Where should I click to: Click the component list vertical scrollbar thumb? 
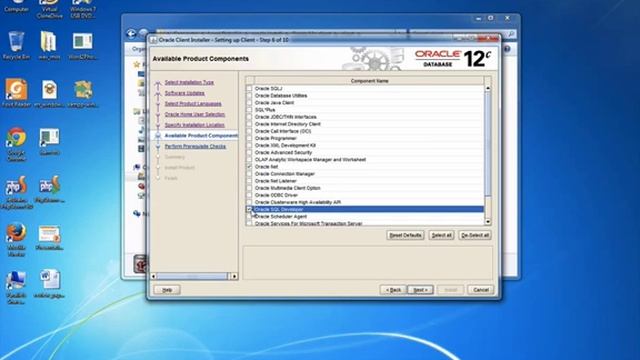(x=487, y=144)
